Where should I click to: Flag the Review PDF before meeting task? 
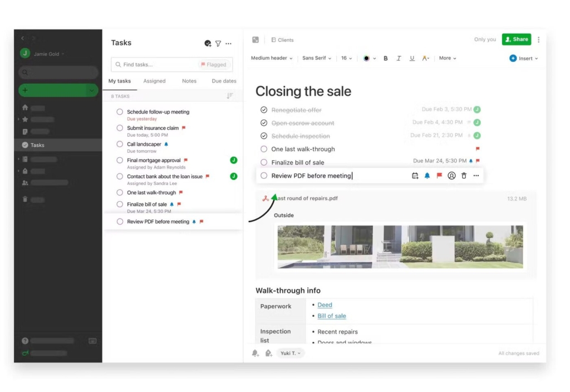click(x=439, y=175)
